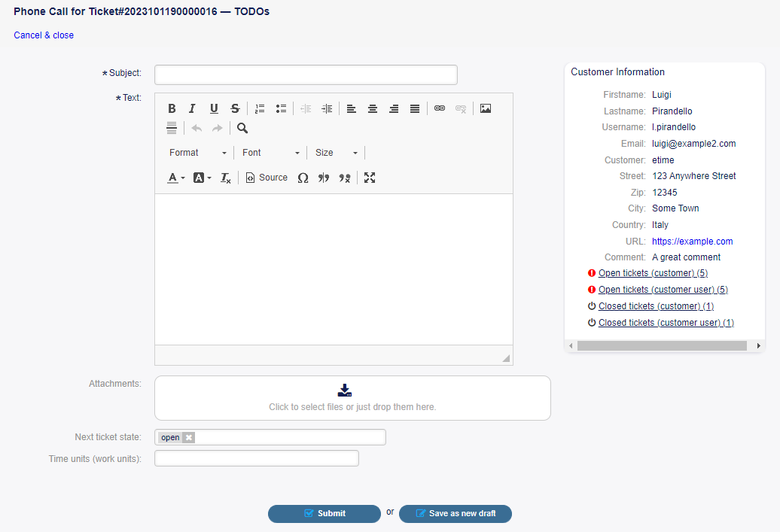Click the insert link icon

[440, 108]
